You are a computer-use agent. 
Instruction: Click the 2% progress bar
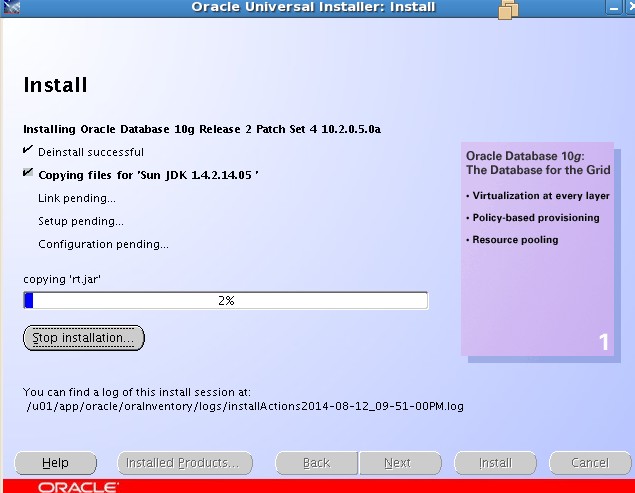pyautogui.click(x=226, y=301)
